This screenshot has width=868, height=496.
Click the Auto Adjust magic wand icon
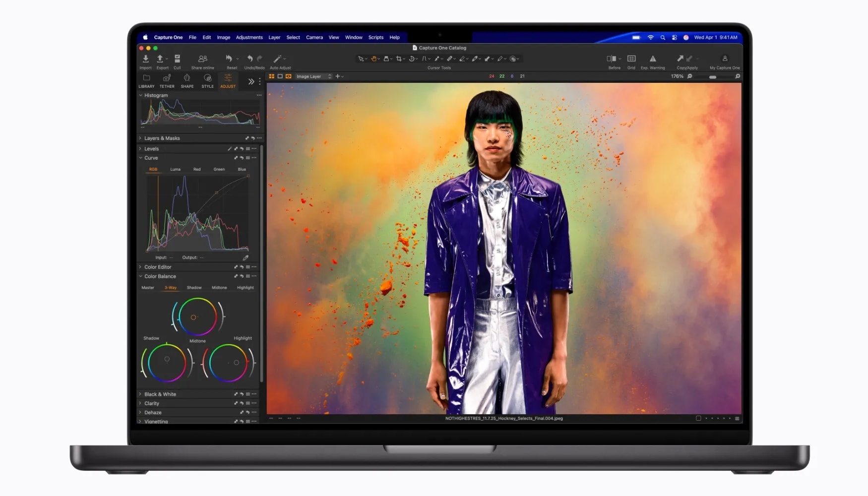(x=278, y=59)
